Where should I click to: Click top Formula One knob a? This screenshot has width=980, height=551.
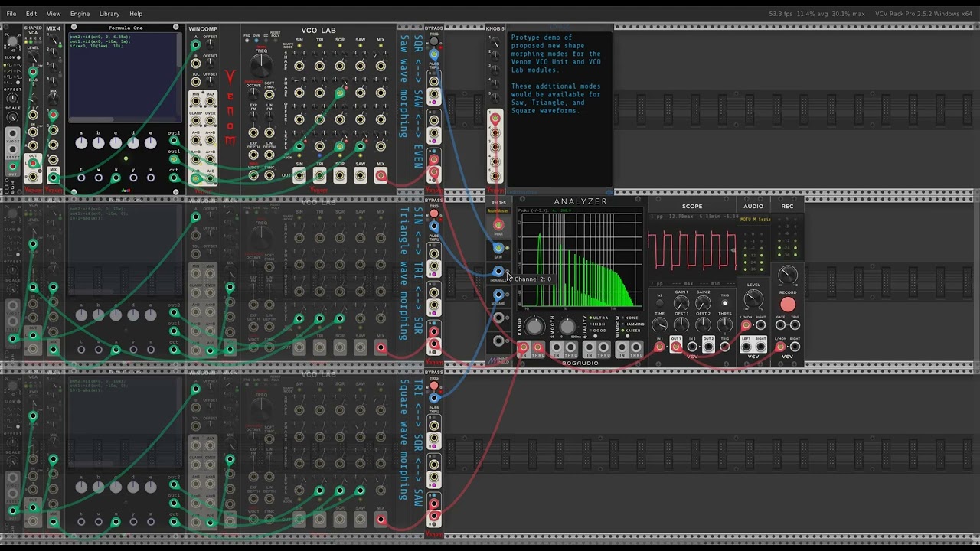[81, 143]
